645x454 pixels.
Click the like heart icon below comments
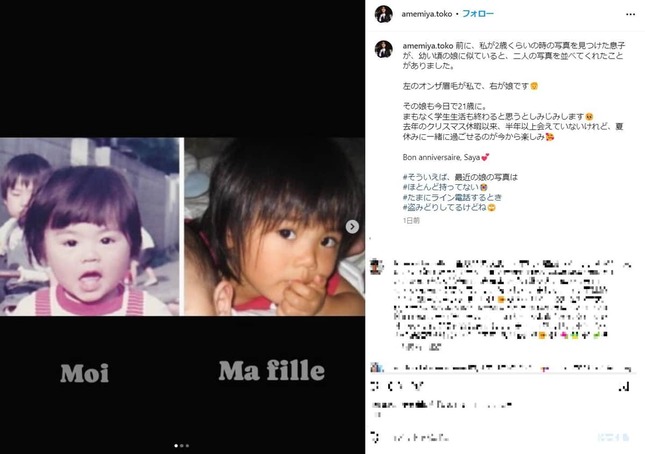pos(375,386)
